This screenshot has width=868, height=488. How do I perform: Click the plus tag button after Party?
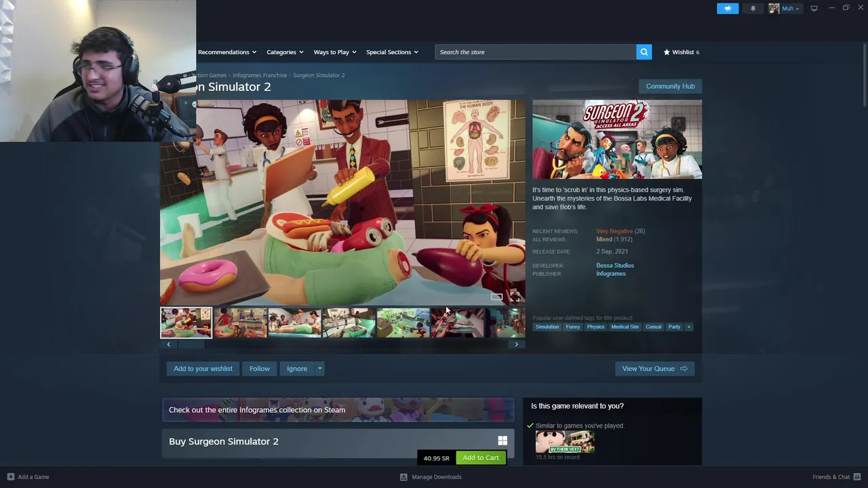(688, 327)
